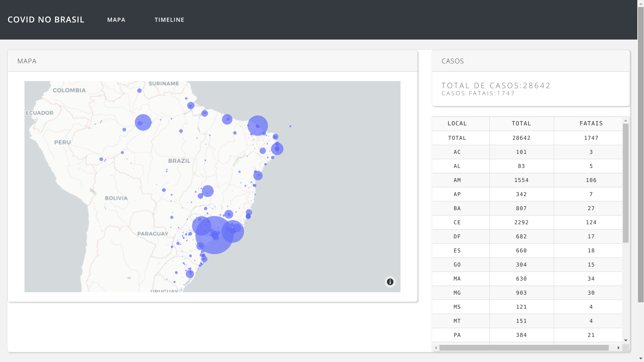Click the table's horizontal scroll right arrow
This screenshot has width=644, height=362.
coord(619,348)
